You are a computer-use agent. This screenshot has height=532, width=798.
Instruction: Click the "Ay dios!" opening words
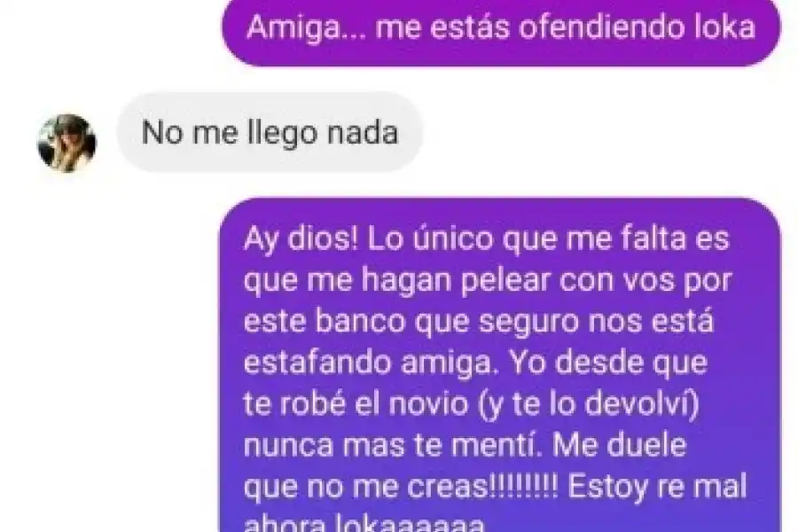tap(301, 239)
